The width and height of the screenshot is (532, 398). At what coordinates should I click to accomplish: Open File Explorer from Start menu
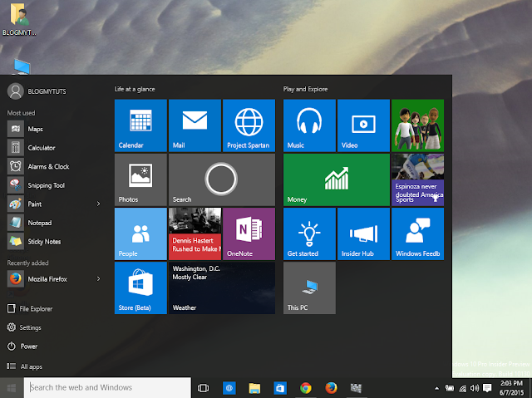coord(30,309)
